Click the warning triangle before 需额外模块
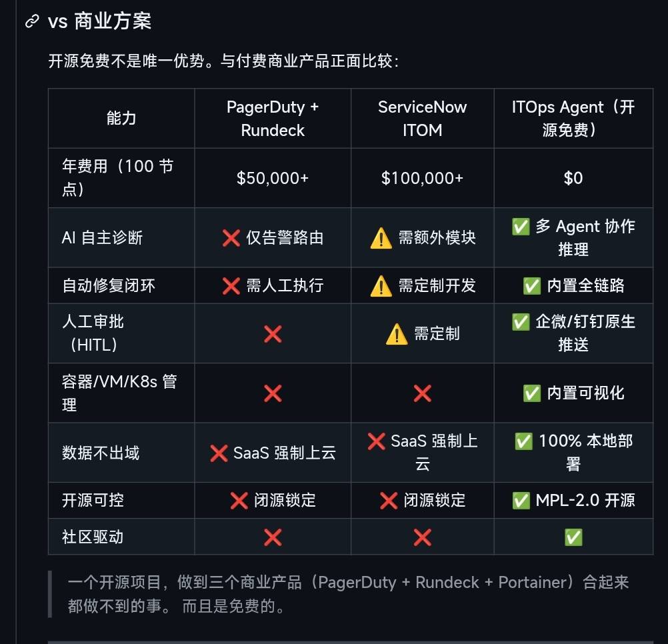This screenshot has width=668, height=644. pyautogui.click(x=381, y=238)
